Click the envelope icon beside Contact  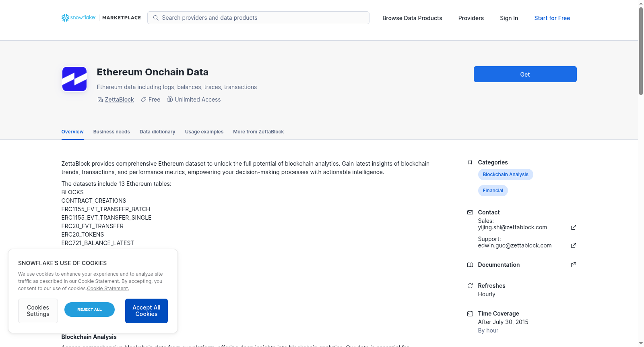tap(470, 212)
